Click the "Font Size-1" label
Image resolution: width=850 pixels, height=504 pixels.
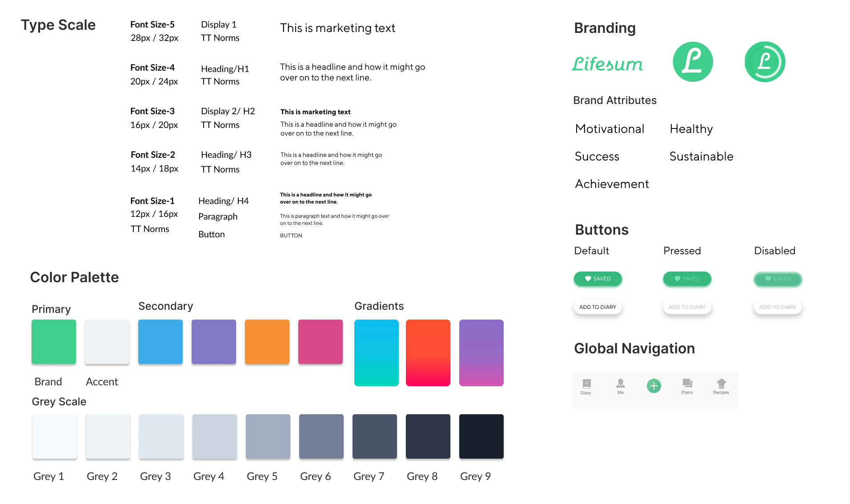pyautogui.click(x=152, y=201)
